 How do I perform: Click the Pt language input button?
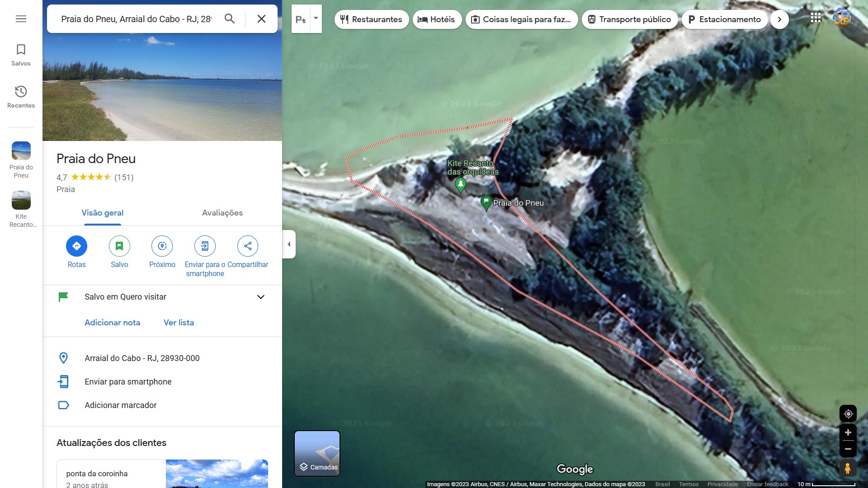(x=301, y=19)
